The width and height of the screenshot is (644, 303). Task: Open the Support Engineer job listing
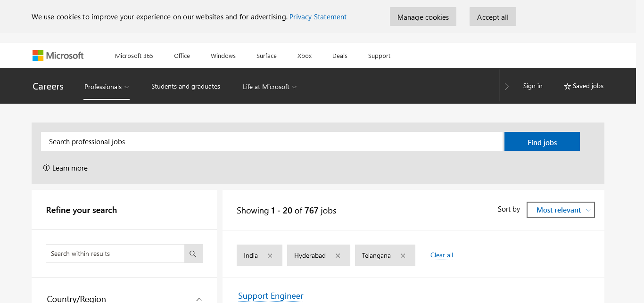pos(271,296)
